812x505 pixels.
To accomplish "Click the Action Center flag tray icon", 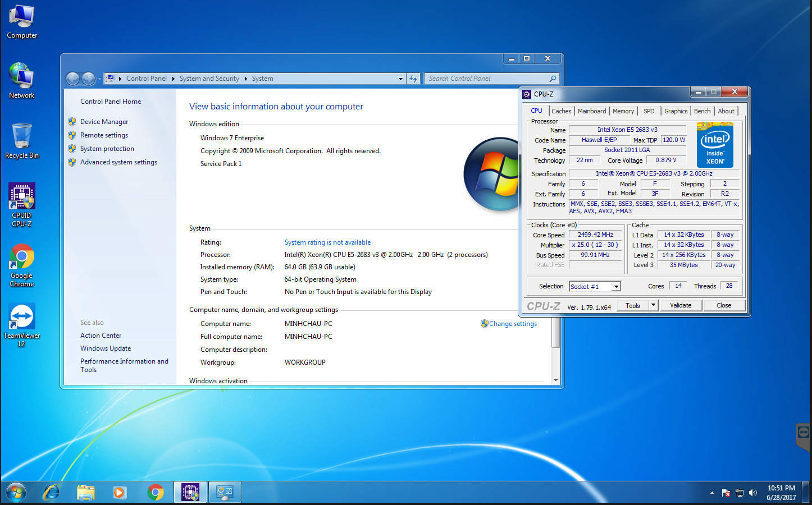I will coord(726,493).
